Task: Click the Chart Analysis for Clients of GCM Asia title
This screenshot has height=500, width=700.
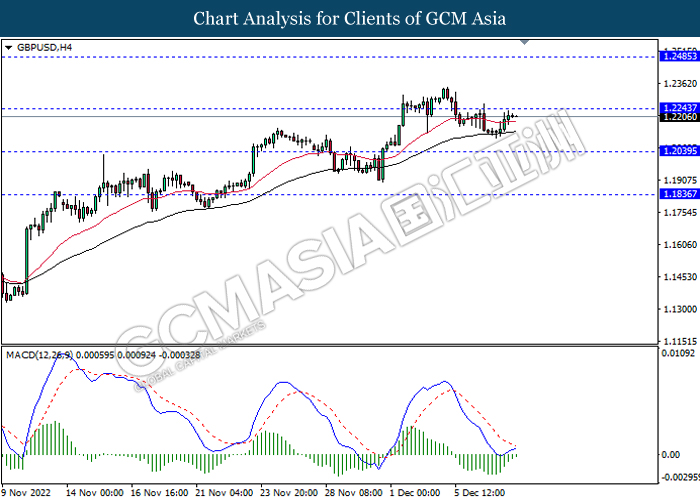Action: [x=350, y=19]
